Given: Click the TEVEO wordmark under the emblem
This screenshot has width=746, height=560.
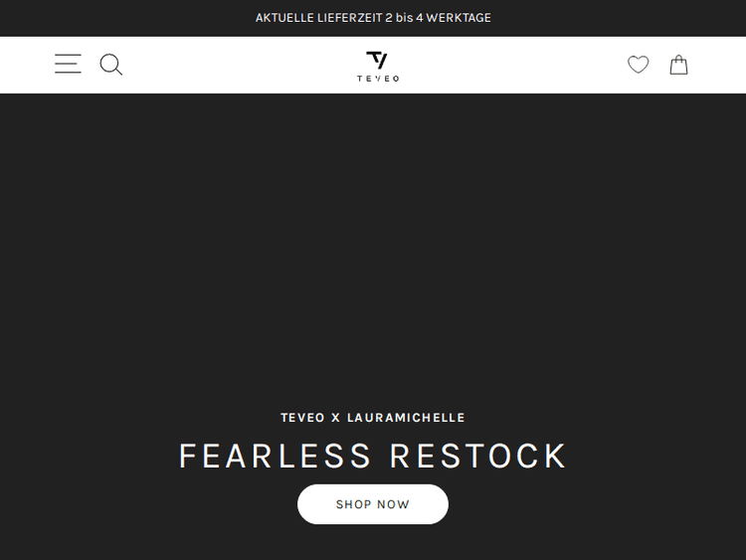Looking at the screenshot, I should point(378,79).
